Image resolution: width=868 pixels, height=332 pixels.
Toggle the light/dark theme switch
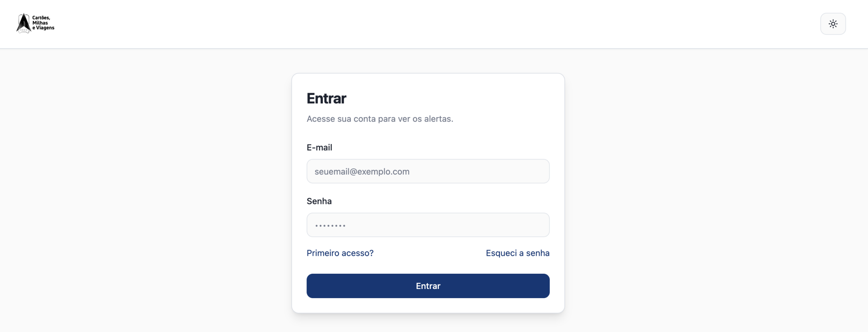pyautogui.click(x=833, y=24)
